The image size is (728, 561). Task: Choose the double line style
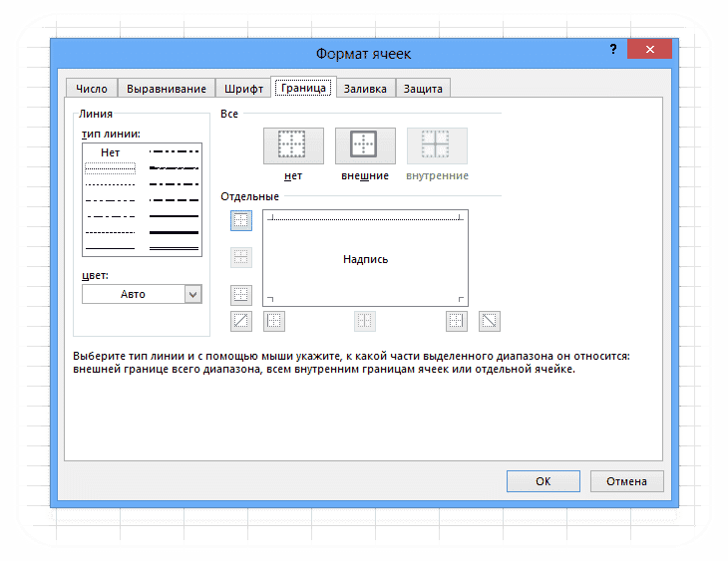click(x=174, y=249)
